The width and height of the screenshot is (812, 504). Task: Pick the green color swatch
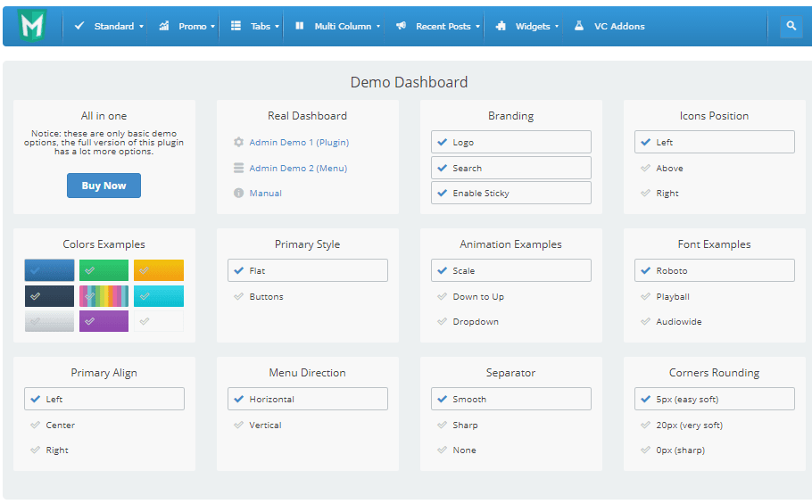point(104,270)
